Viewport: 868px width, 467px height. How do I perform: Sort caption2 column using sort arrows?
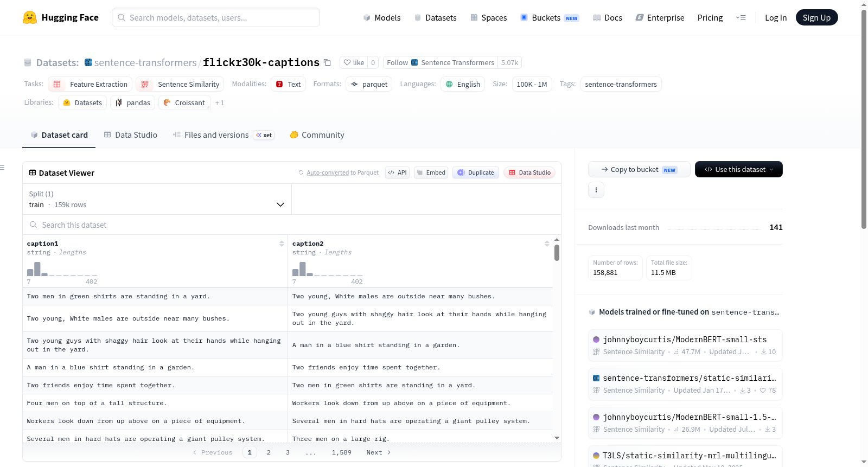(x=547, y=244)
